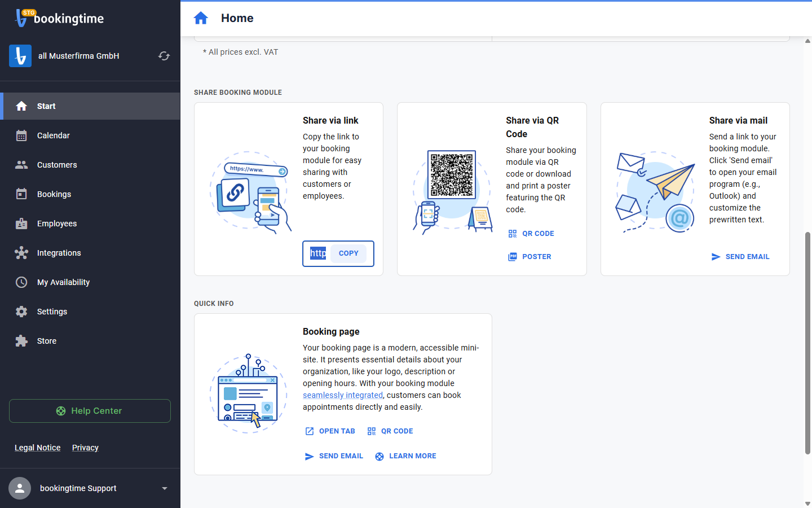
Task: Click the bookingtime Support user avatar
Action: [20, 488]
